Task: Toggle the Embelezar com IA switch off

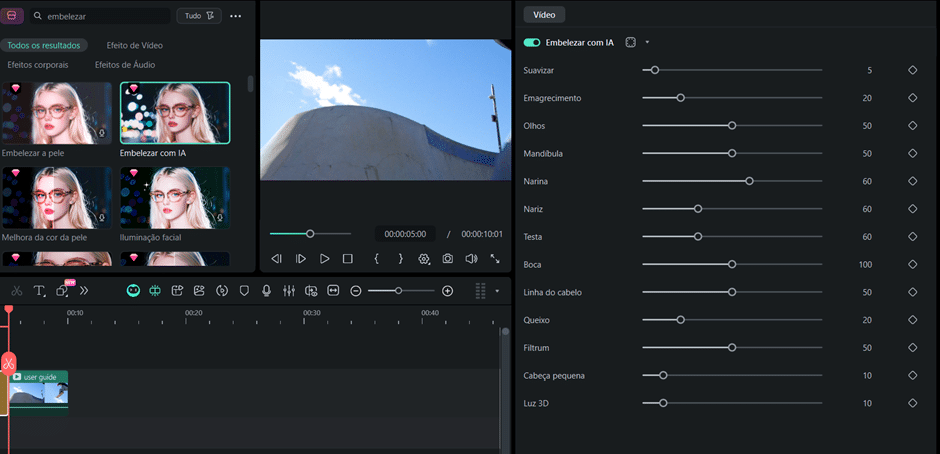Action: (532, 43)
